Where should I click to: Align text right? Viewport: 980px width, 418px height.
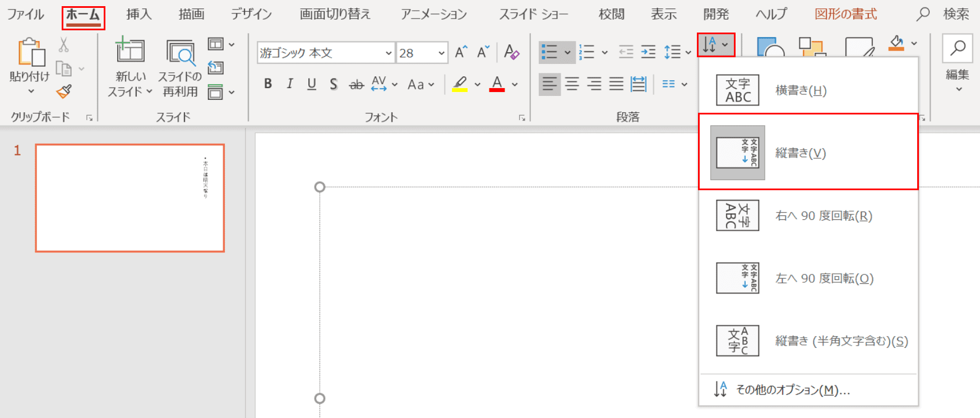click(594, 84)
